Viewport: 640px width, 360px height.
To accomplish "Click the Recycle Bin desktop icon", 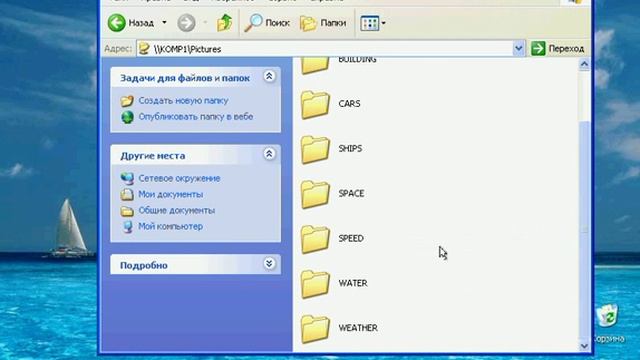I will 608,316.
